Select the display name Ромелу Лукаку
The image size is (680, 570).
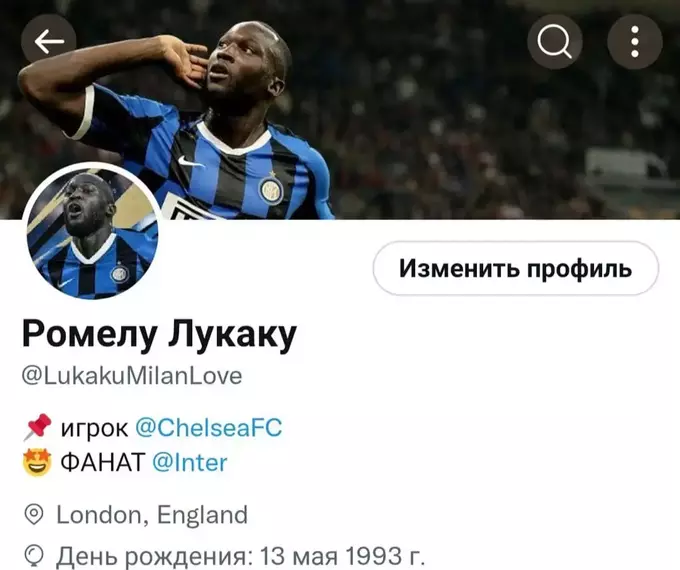click(x=159, y=335)
